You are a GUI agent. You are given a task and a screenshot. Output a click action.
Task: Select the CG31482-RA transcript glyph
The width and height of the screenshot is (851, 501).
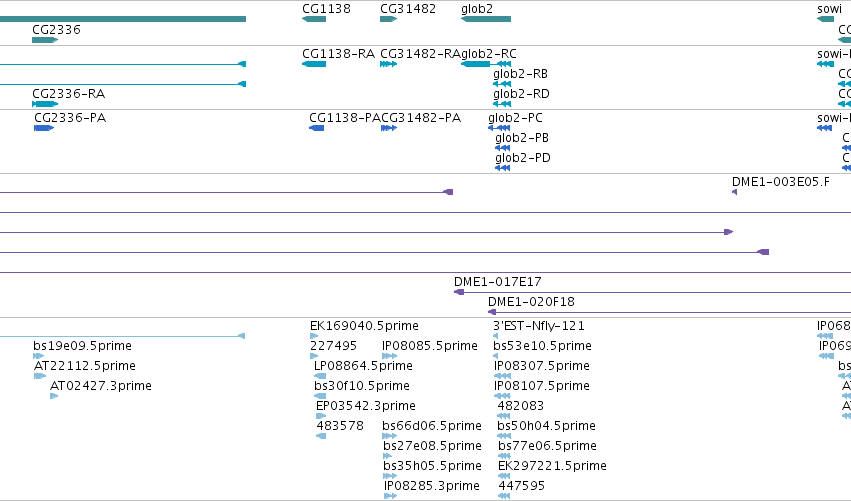point(389,64)
